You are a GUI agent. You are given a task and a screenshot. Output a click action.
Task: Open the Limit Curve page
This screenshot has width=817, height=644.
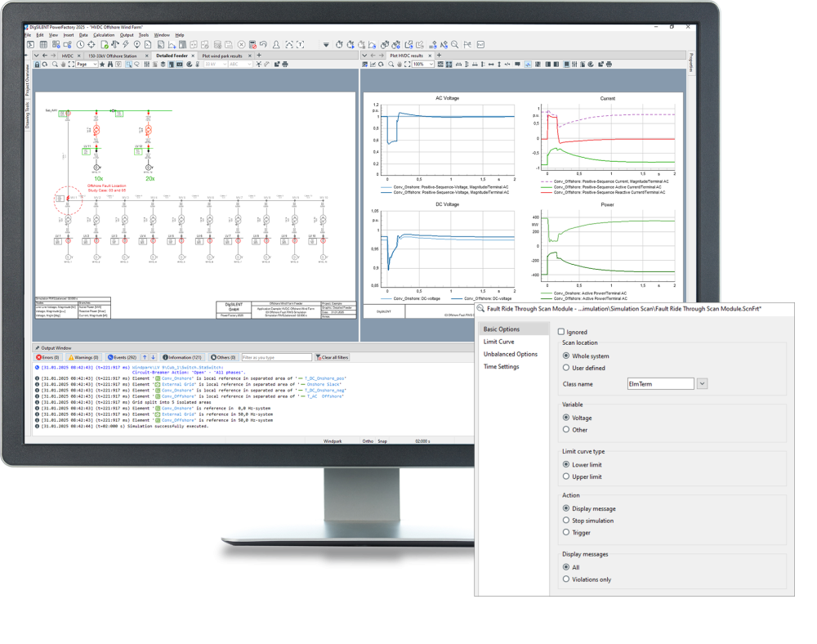[x=498, y=342]
